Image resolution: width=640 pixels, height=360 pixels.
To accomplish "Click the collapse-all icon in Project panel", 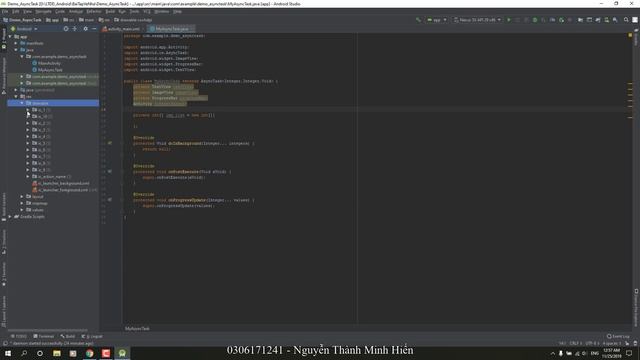I will [x=75, y=29].
